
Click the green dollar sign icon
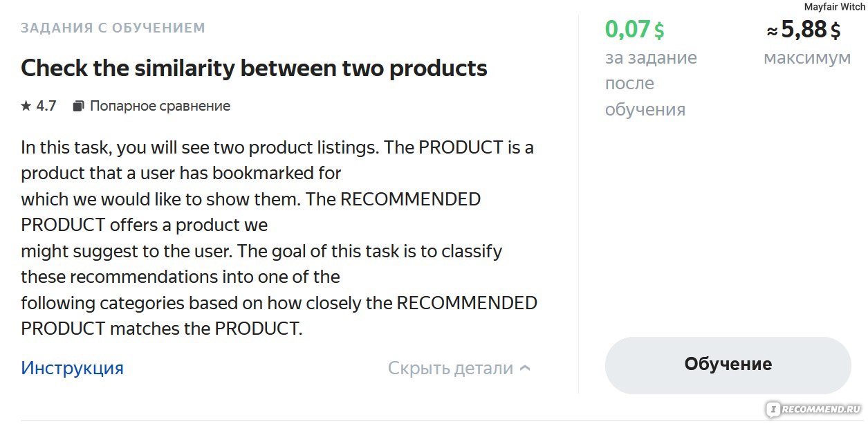click(x=659, y=30)
